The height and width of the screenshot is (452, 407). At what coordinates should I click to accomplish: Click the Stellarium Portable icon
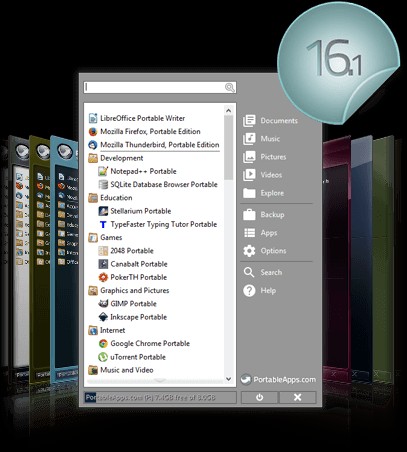(x=103, y=211)
